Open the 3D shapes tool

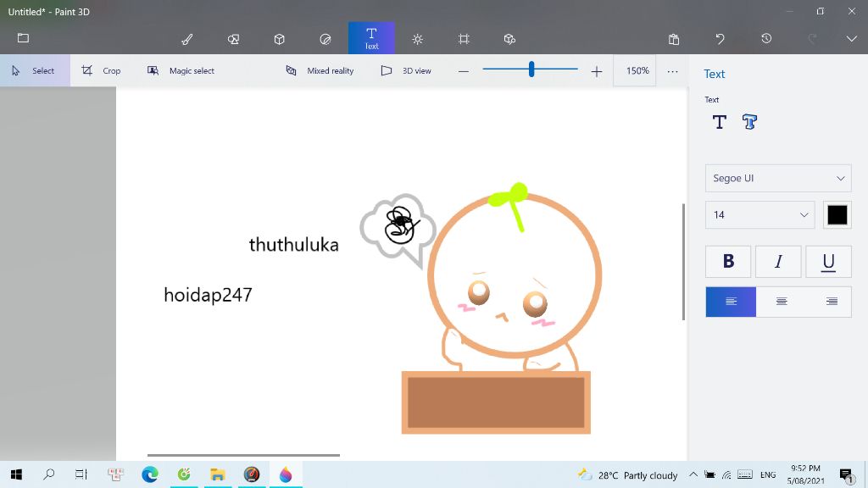point(279,39)
